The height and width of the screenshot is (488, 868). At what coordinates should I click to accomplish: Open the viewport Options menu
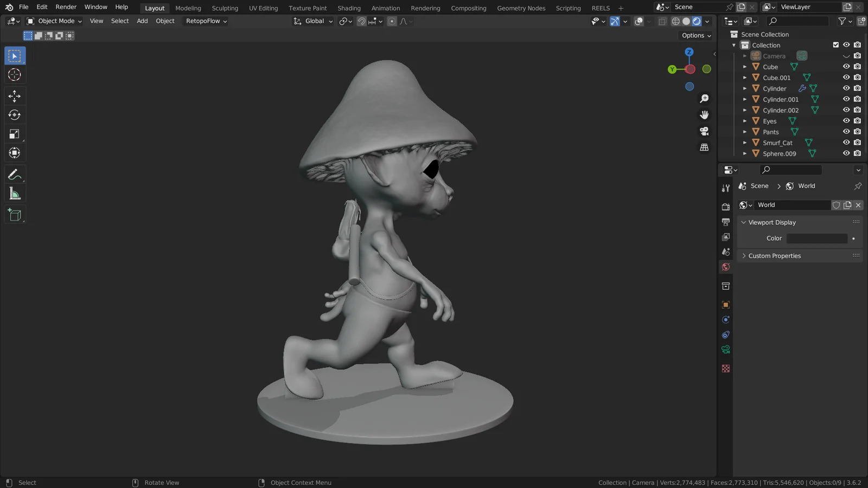pos(695,35)
